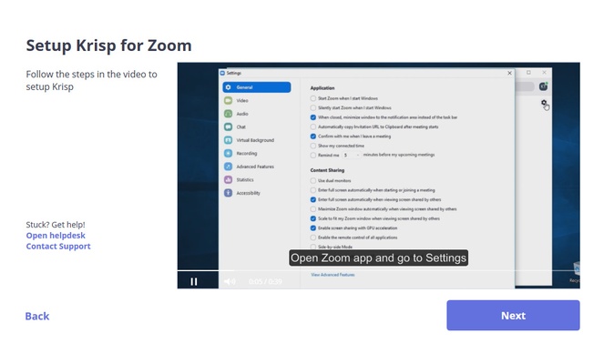The image size is (614, 364).
Task: Click the Chat bubble icon in sidebar
Action: tap(229, 127)
